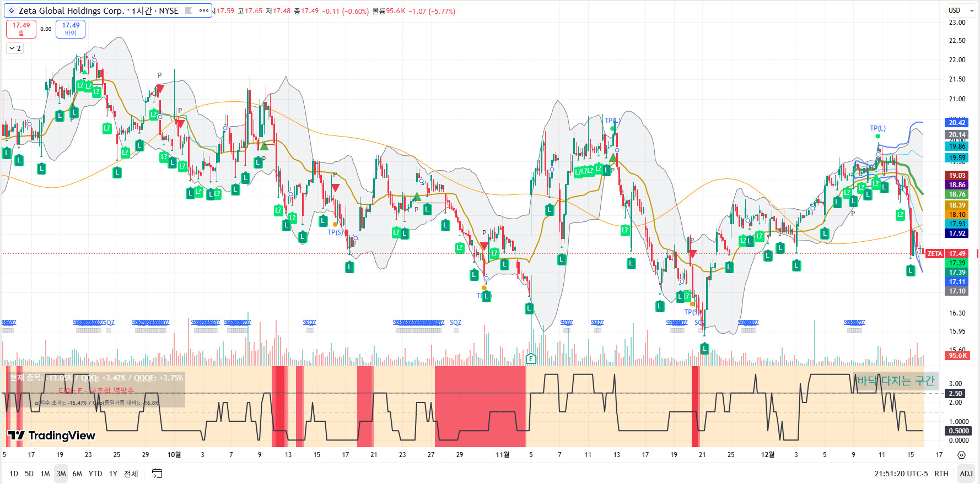
Task: Open the three-dot more menu in the legend
Action: 204,10
